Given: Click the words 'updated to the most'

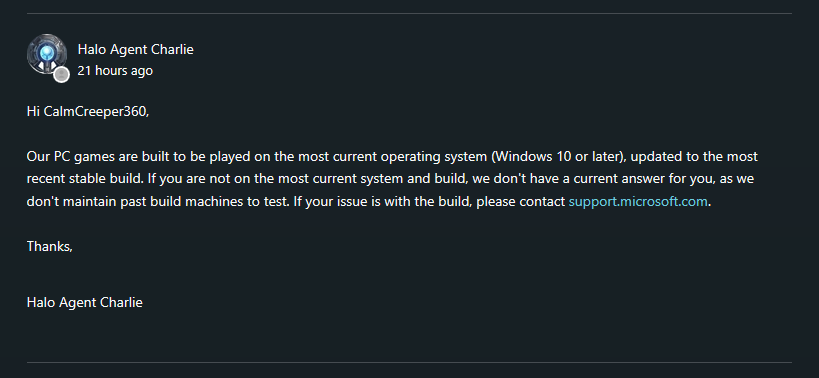Looking at the screenshot, I should click(x=690, y=157).
